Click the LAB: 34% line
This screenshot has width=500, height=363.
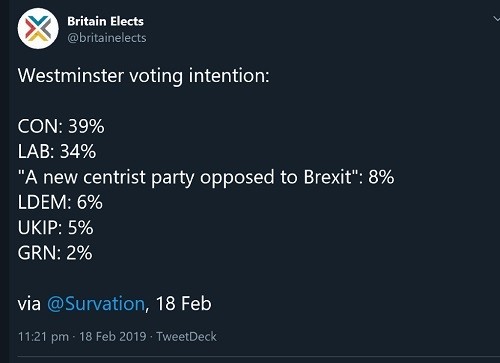pyautogui.click(x=57, y=152)
